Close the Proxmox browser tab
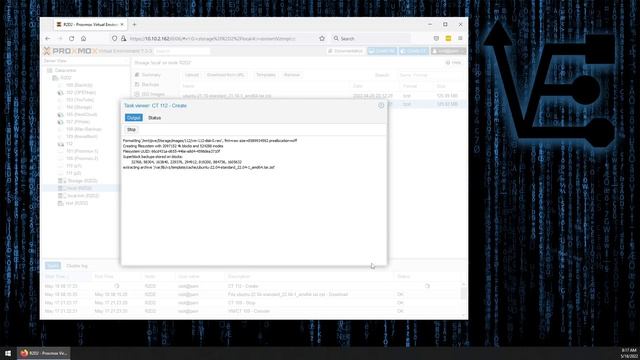 pyautogui.click(x=122, y=24)
